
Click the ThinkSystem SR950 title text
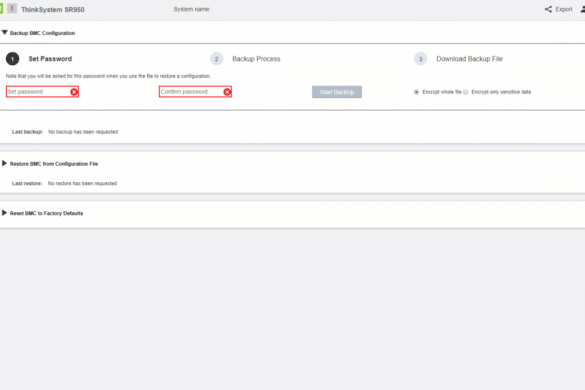click(x=53, y=10)
